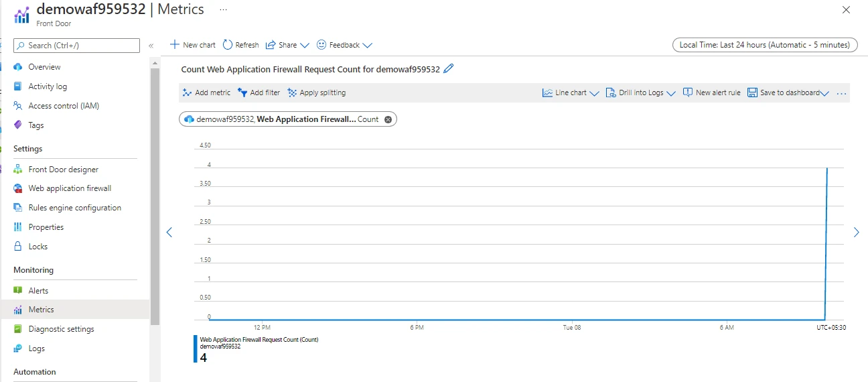Click the pencil icon to edit chart title
Image resolution: width=868 pixels, height=382 pixels.
coord(449,68)
